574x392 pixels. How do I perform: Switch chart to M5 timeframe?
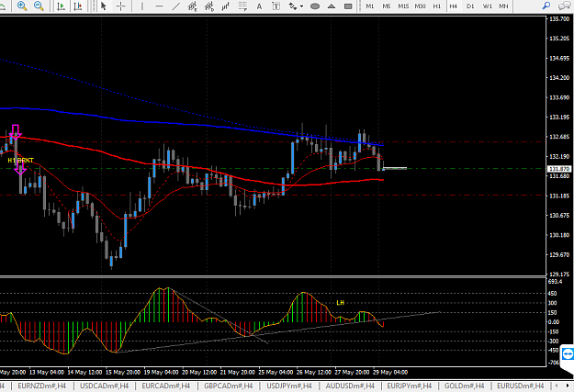[x=387, y=6]
